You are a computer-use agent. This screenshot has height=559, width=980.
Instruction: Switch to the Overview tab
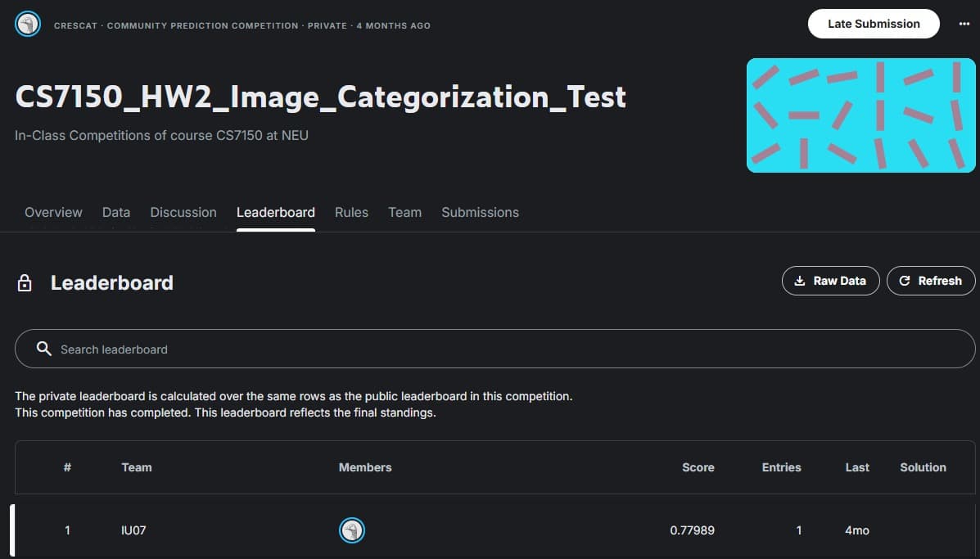(53, 212)
